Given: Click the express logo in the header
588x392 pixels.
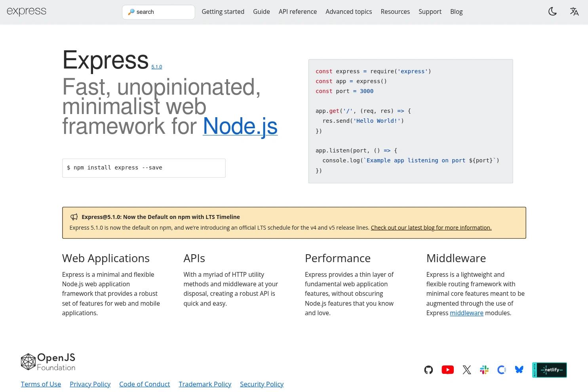Looking at the screenshot, I should 27,11.
